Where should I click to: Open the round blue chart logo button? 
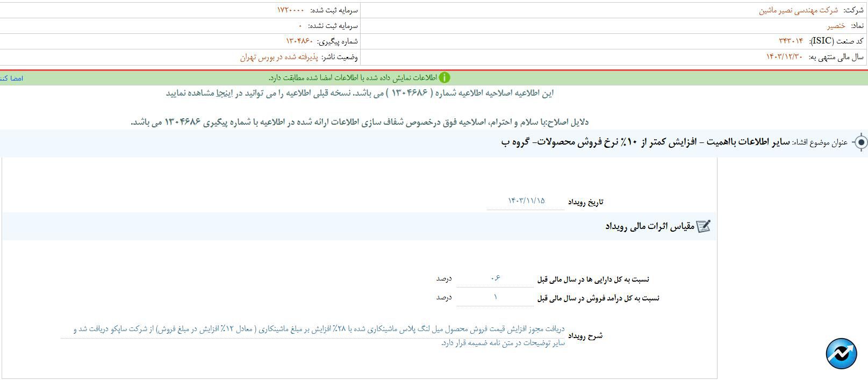(841, 354)
